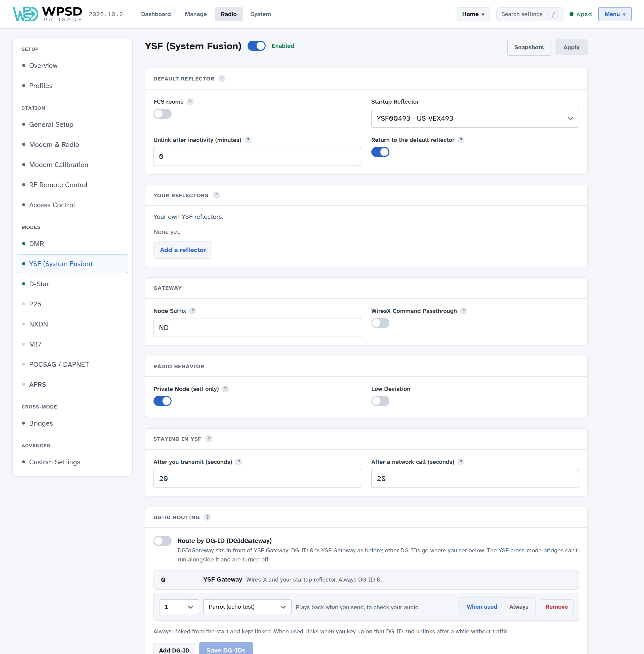Open the Parrot (echo test) dropdown
644x654 pixels.
(247, 607)
